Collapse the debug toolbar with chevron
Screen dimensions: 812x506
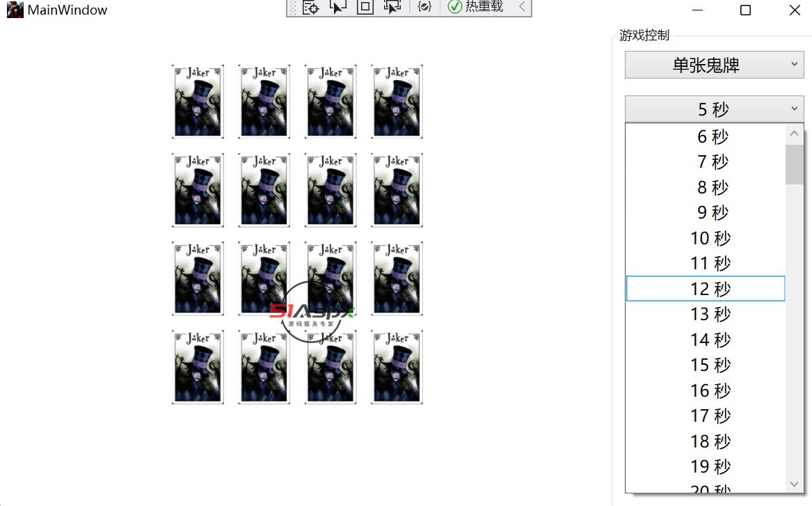pyautogui.click(x=522, y=7)
